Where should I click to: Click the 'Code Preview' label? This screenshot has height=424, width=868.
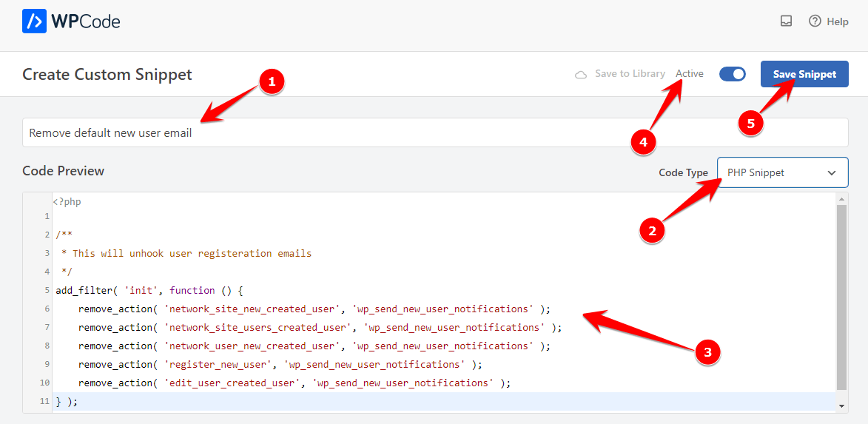[x=63, y=170]
